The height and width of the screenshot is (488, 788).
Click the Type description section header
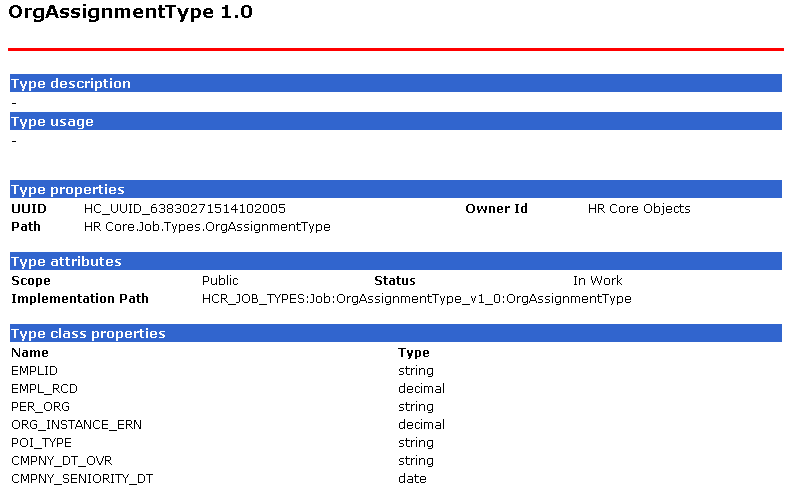(x=396, y=83)
